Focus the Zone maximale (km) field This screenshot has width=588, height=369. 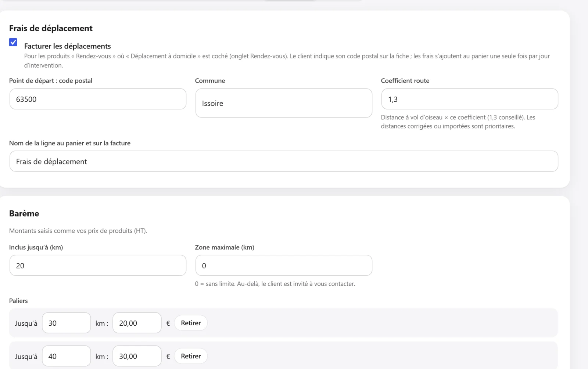click(284, 265)
